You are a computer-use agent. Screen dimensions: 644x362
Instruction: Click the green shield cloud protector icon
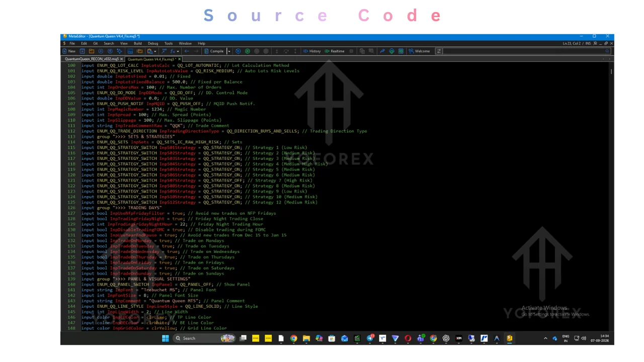point(391,51)
